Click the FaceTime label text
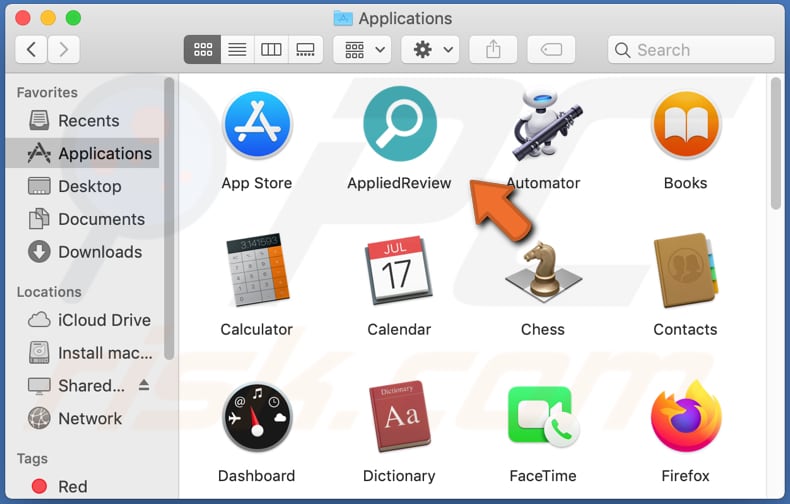The height and width of the screenshot is (504, 790). (x=543, y=476)
